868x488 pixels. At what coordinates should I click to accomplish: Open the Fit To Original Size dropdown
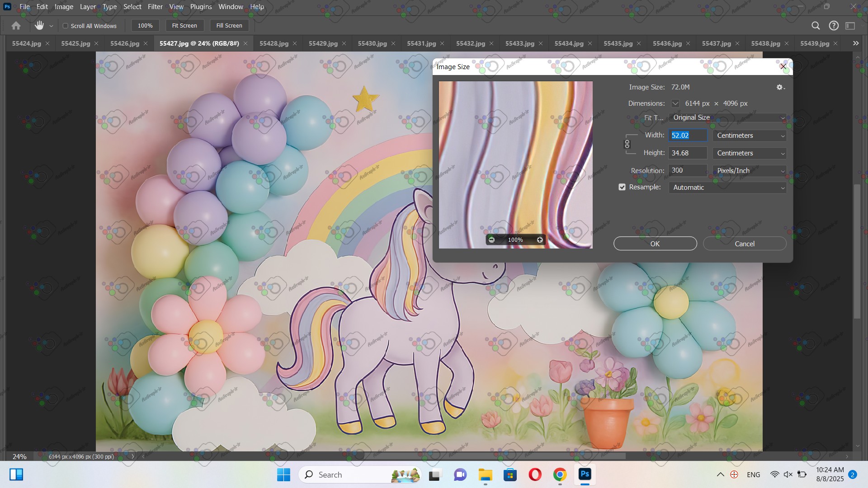727,117
